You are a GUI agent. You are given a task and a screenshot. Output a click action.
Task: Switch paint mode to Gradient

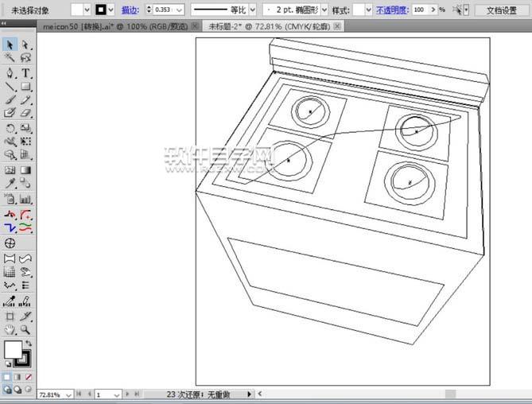[x=18, y=376]
